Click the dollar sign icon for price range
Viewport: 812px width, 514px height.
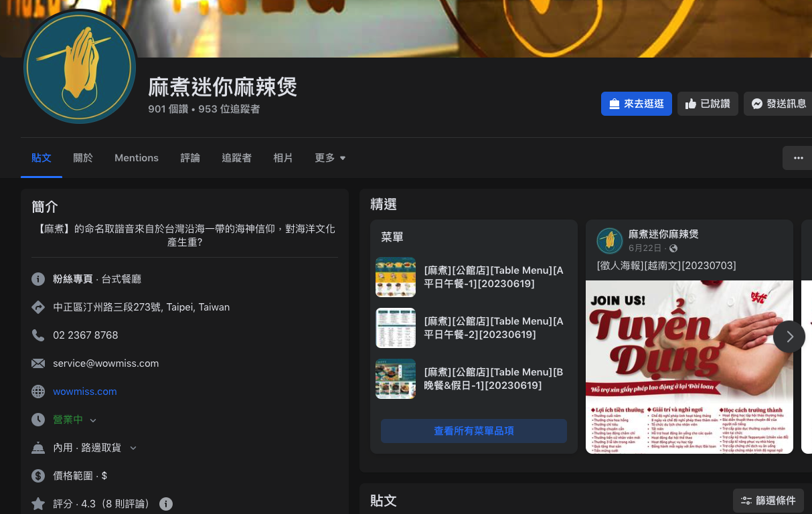click(x=38, y=476)
